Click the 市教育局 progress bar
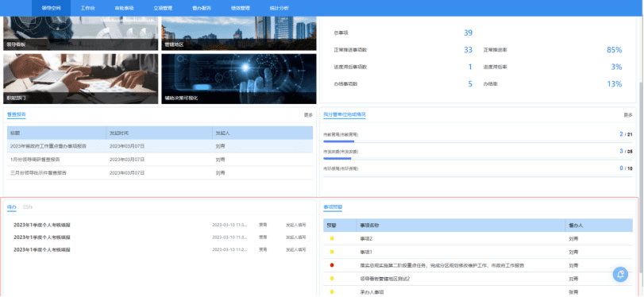This screenshot has width=644, height=297. coord(478,141)
